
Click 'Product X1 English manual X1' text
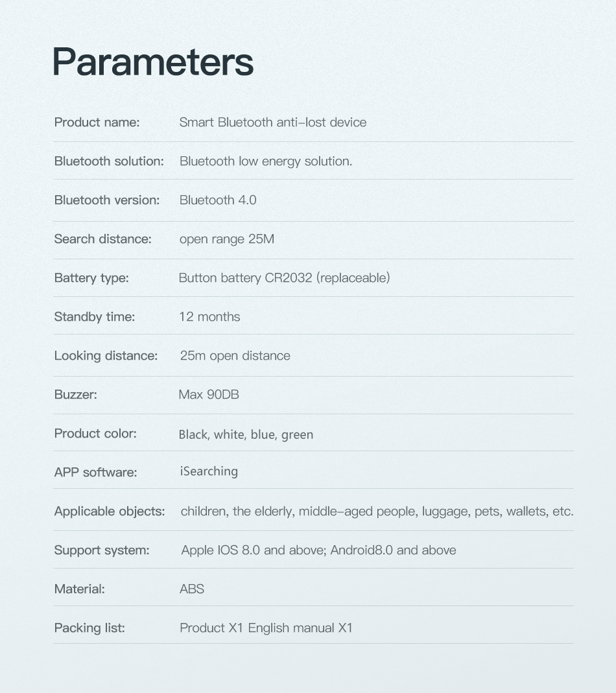coord(266,628)
